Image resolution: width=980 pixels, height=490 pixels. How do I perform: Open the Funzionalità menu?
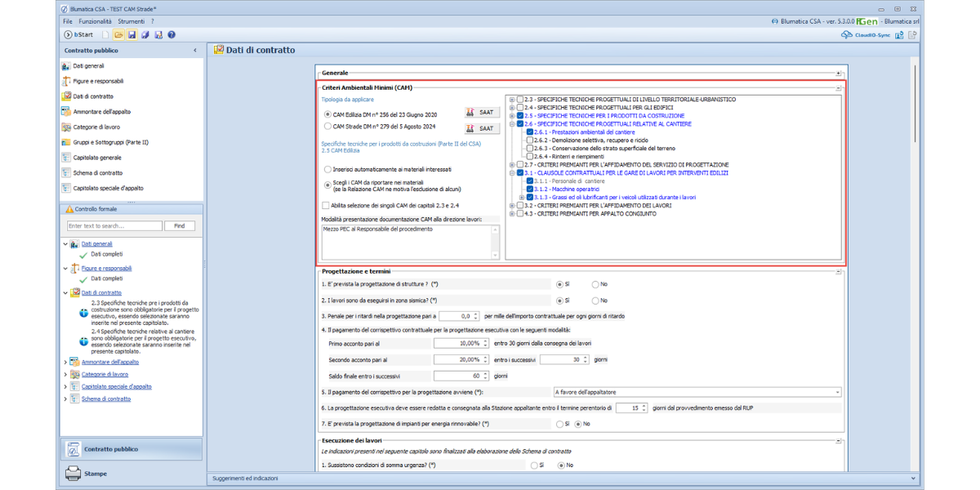coord(95,21)
